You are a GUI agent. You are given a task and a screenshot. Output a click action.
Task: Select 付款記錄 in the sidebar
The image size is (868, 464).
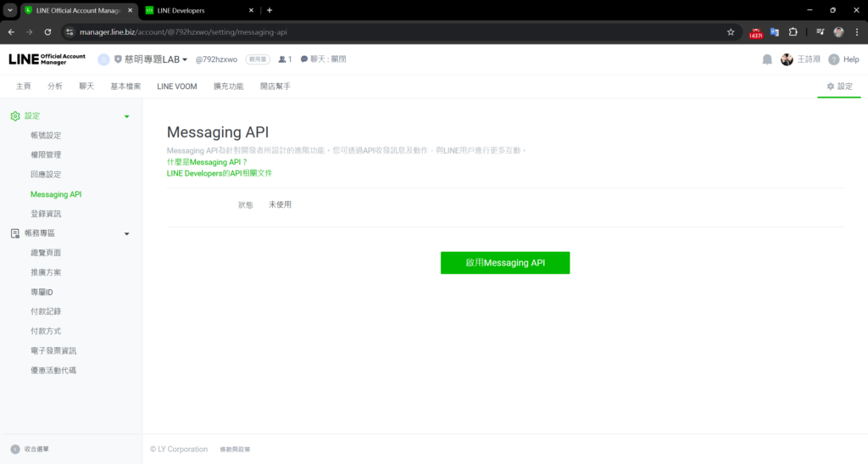pos(46,311)
